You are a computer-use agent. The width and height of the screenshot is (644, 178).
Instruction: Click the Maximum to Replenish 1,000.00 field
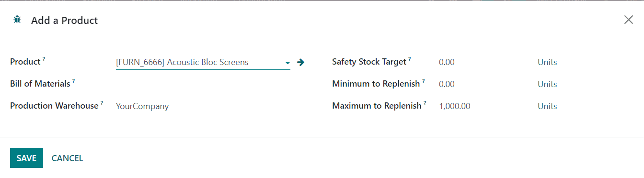click(483, 106)
